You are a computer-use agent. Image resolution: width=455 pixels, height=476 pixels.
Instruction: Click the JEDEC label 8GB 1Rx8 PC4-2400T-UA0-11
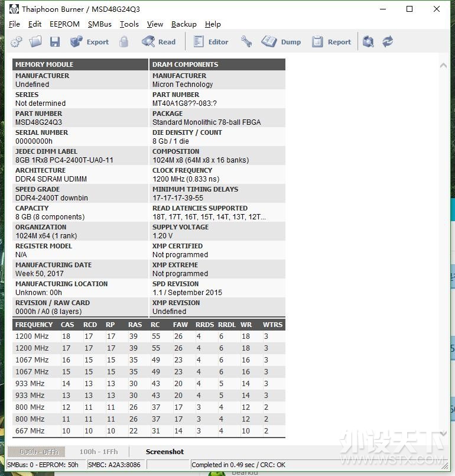click(64, 160)
